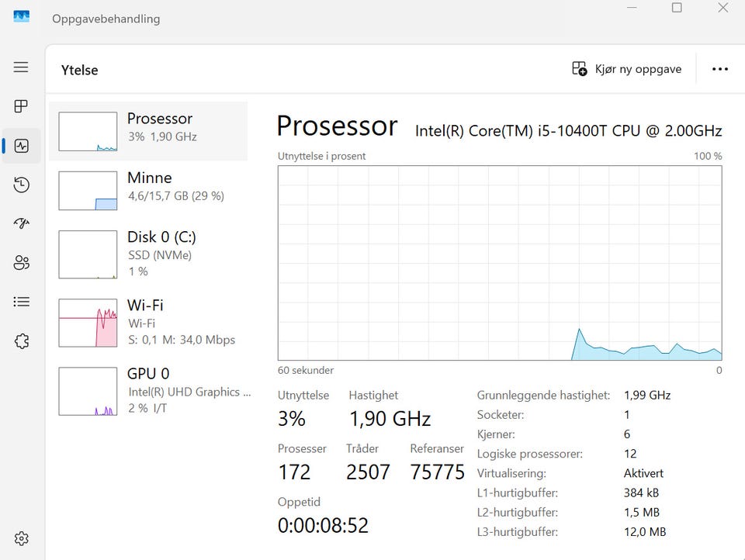Click the Oppetid 0:00:08:52 value
745x560 pixels.
pyautogui.click(x=323, y=525)
